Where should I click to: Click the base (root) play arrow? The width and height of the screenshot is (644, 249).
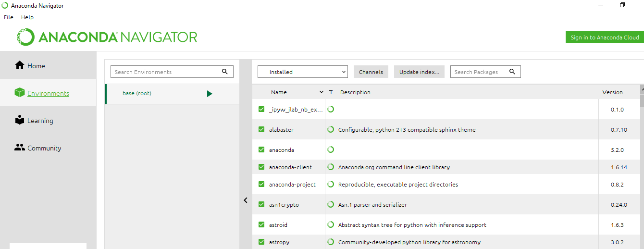pyautogui.click(x=210, y=94)
